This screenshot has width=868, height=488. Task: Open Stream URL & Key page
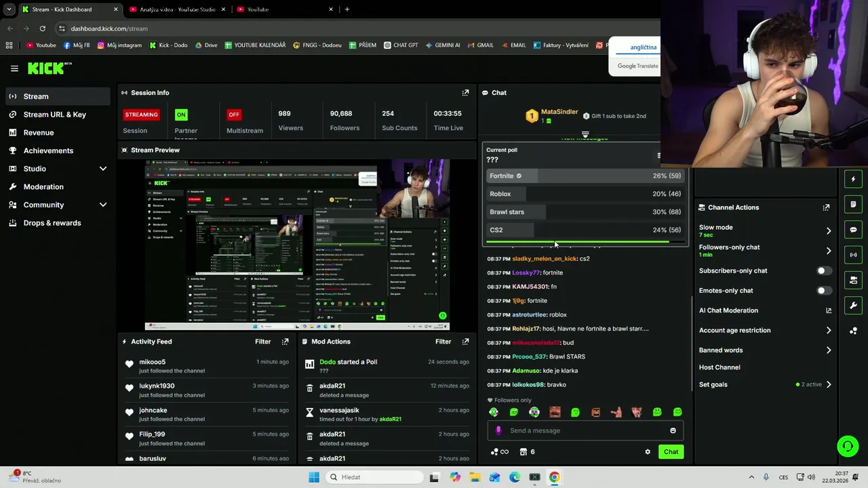pyautogui.click(x=56, y=115)
